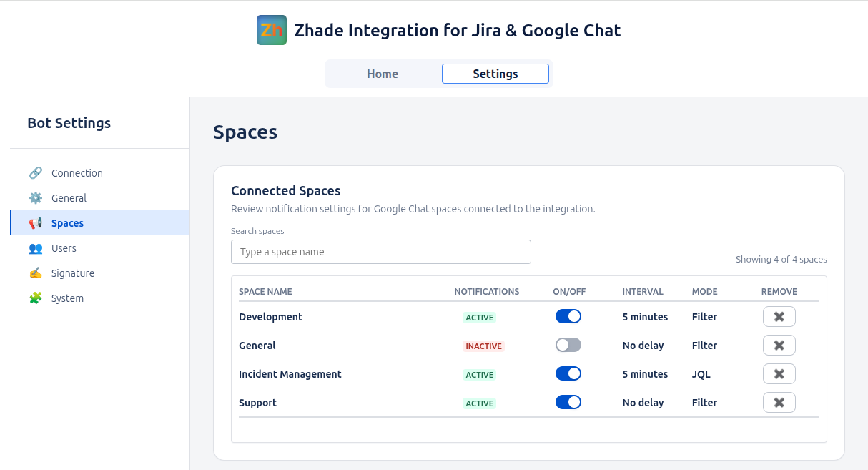Open Users via the people icon

tap(36, 248)
